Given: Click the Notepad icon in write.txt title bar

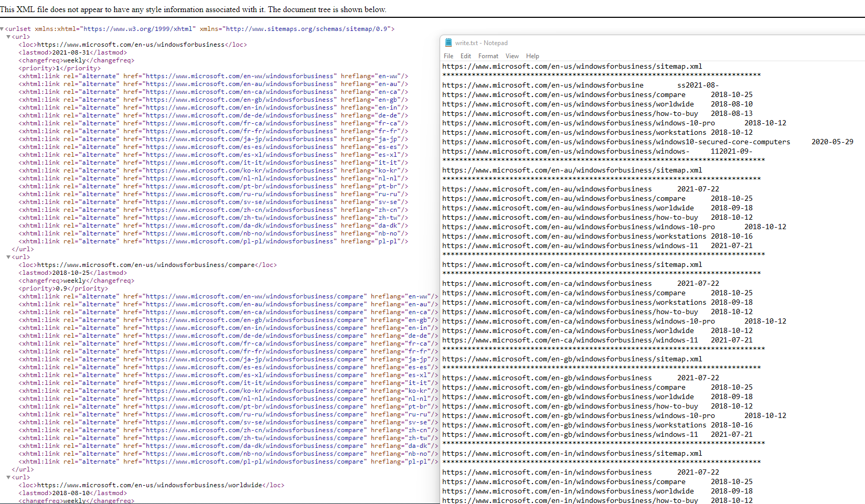Looking at the screenshot, I should [x=448, y=42].
